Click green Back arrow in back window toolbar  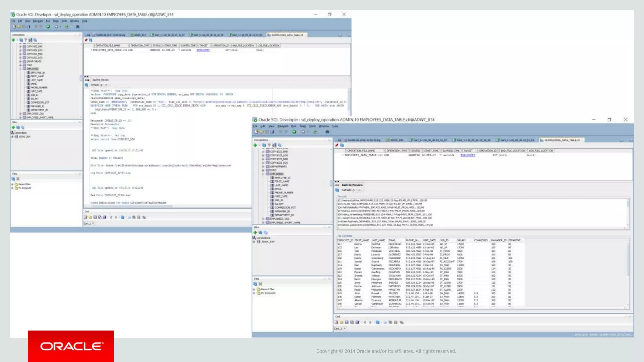(48, 27)
